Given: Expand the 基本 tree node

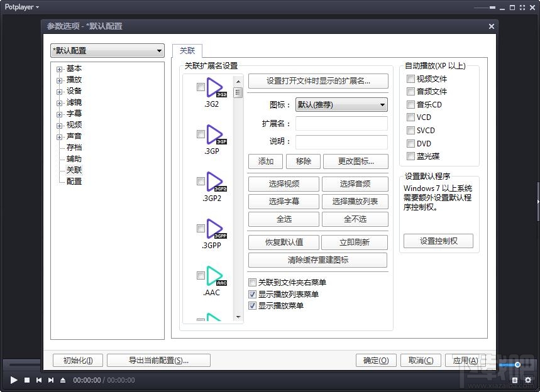Looking at the screenshot, I should click(58, 68).
